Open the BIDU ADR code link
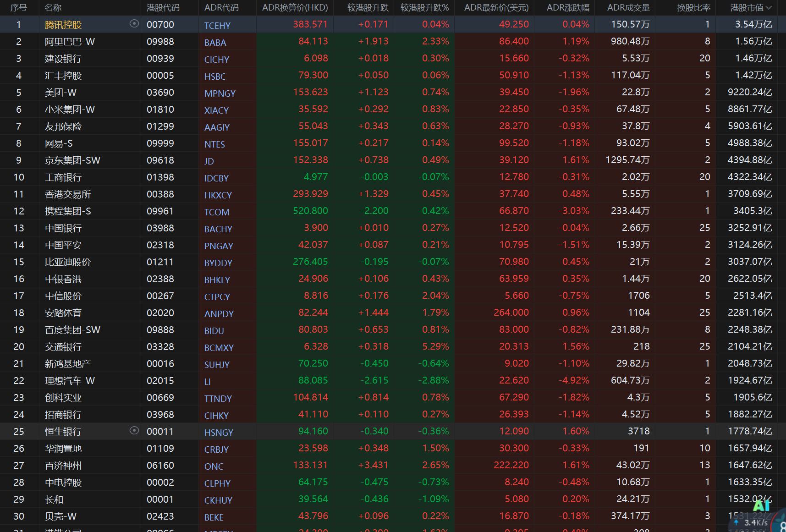This screenshot has height=532, width=786. [214, 331]
